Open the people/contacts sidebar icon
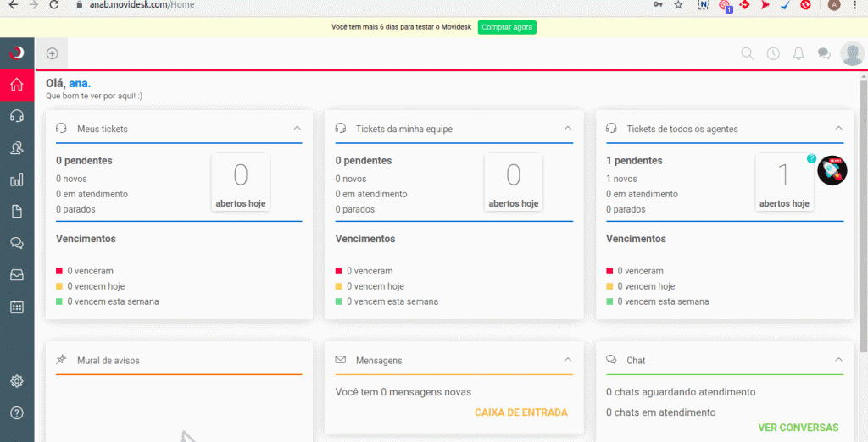The image size is (868, 442). (17, 148)
